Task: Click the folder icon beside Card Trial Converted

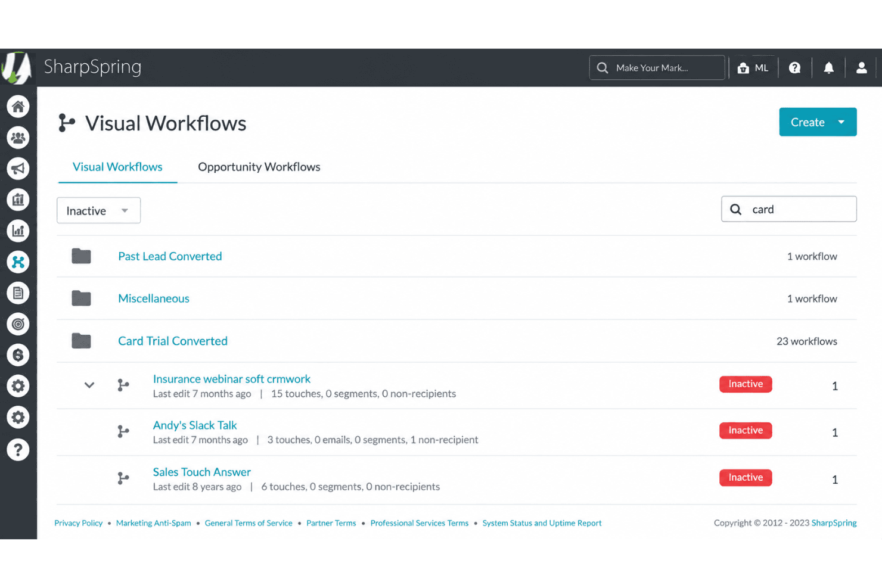Action: click(x=81, y=341)
